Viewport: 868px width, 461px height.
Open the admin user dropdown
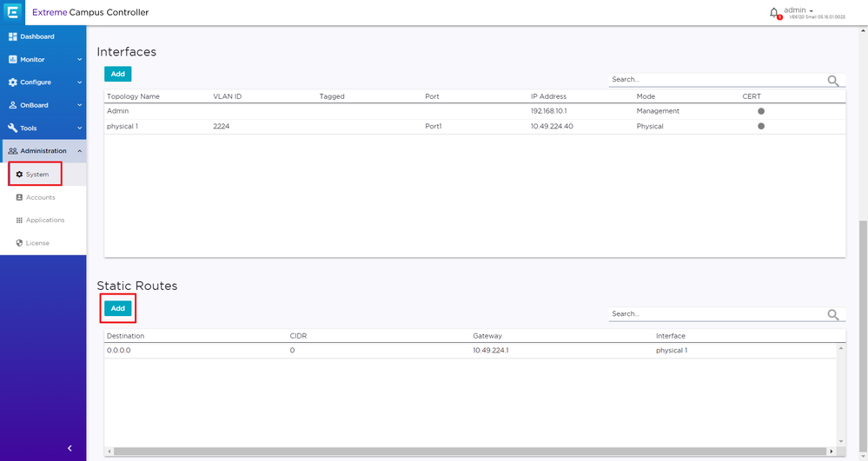click(798, 10)
